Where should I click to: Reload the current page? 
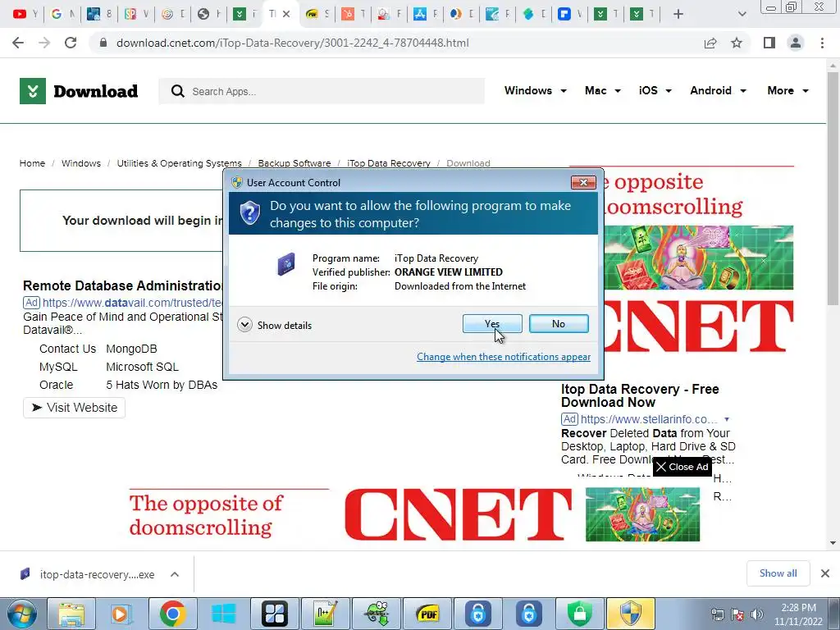pyautogui.click(x=71, y=43)
